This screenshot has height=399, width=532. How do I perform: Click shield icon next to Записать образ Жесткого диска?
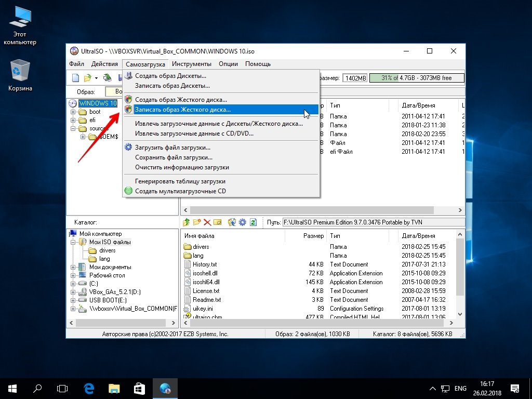128,109
